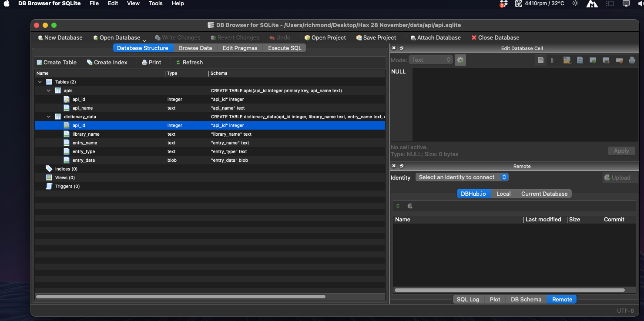Viewport: 644px width, 321px height.
Task: Open the Execute SQL tab
Action: click(x=285, y=48)
